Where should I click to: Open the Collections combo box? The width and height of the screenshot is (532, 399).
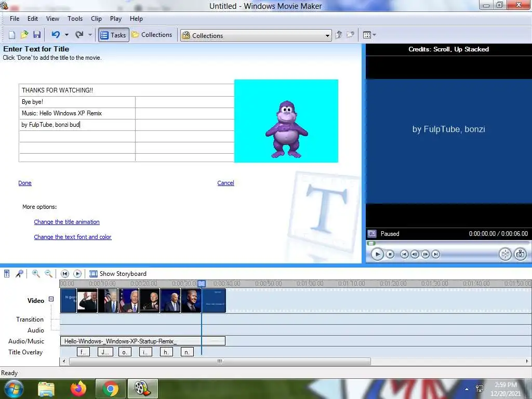tap(256, 35)
